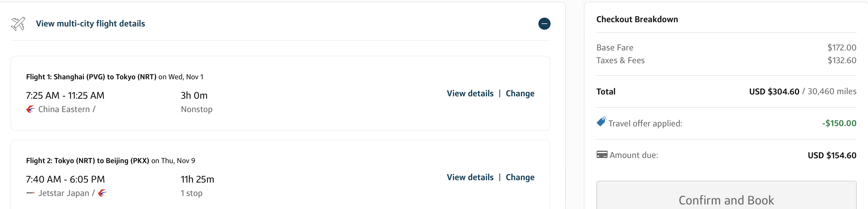
Task: Click the China Eastern logo on Flight 2
Action: (103, 193)
